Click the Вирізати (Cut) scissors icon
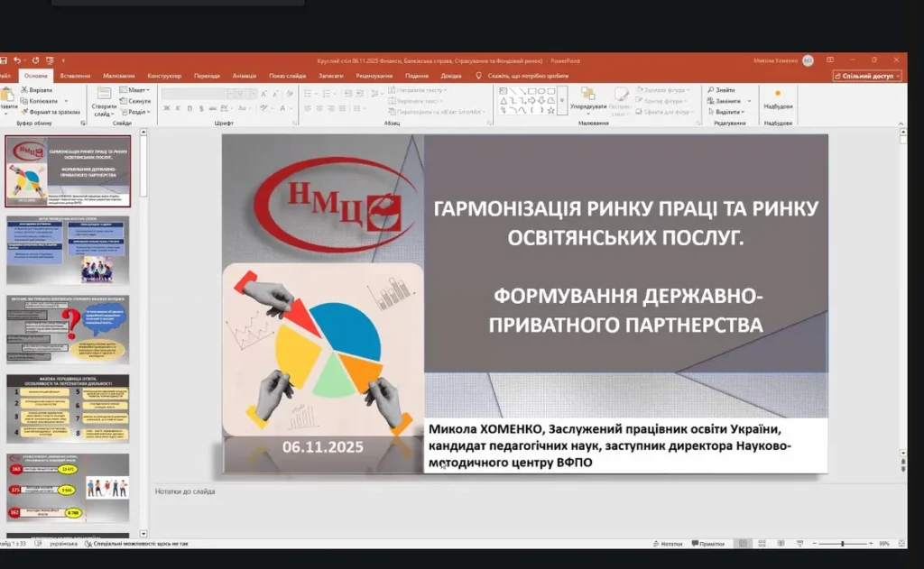924x569 pixels. (24, 91)
